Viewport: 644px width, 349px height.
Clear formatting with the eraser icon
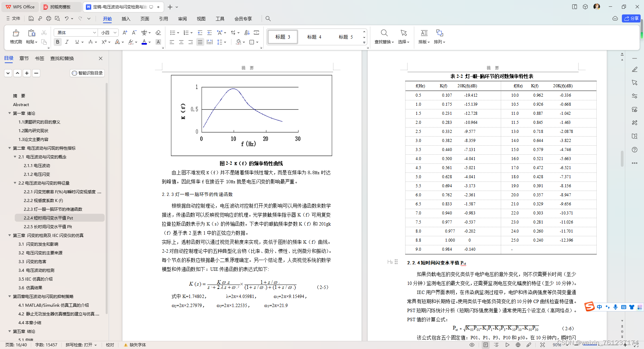click(x=158, y=33)
